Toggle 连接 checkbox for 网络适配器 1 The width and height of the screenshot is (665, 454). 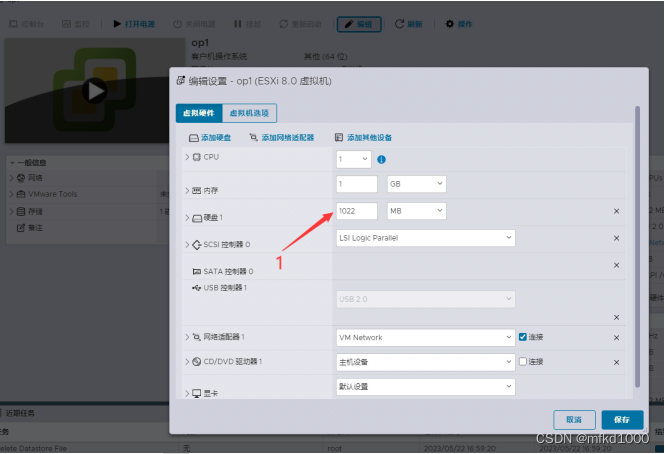pyautogui.click(x=523, y=337)
